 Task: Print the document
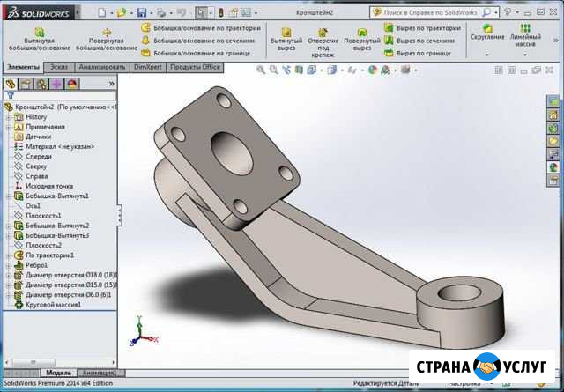point(161,13)
